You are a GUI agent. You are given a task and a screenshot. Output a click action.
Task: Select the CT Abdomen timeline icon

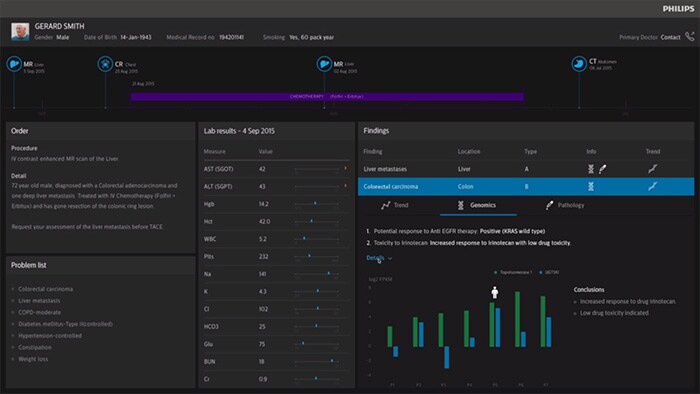(x=579, y=64)
